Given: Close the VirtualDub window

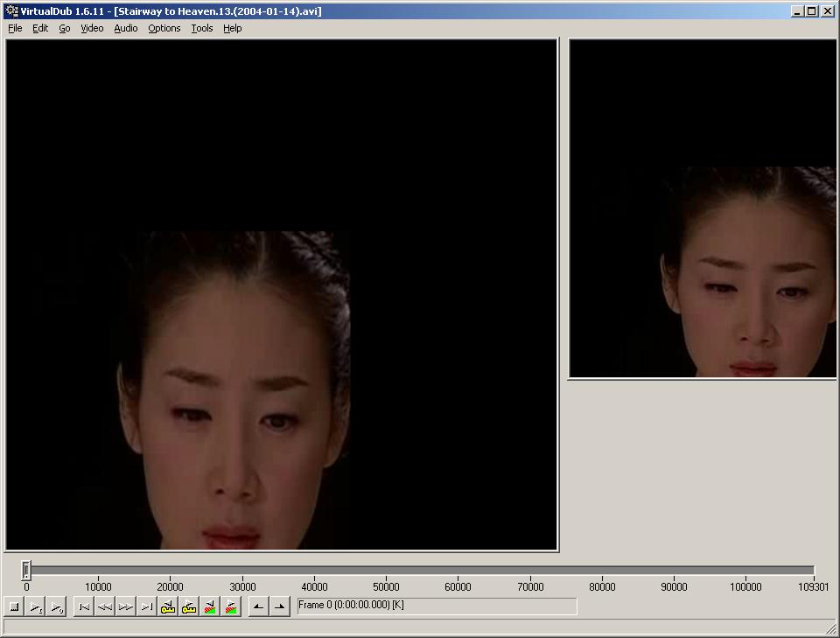Looking at the screenshot, I should pyautogui.click(x=828, y=11).
